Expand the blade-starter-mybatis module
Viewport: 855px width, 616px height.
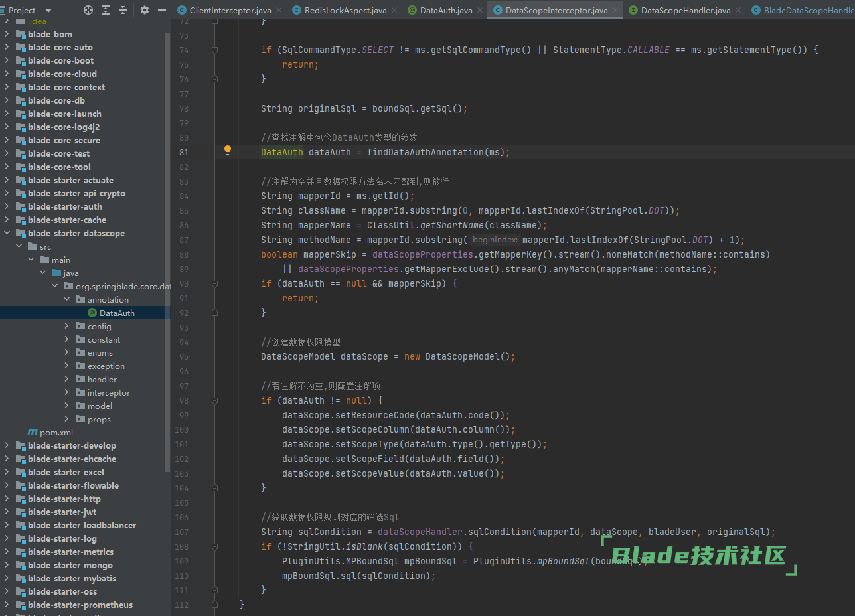coord(7,578)
